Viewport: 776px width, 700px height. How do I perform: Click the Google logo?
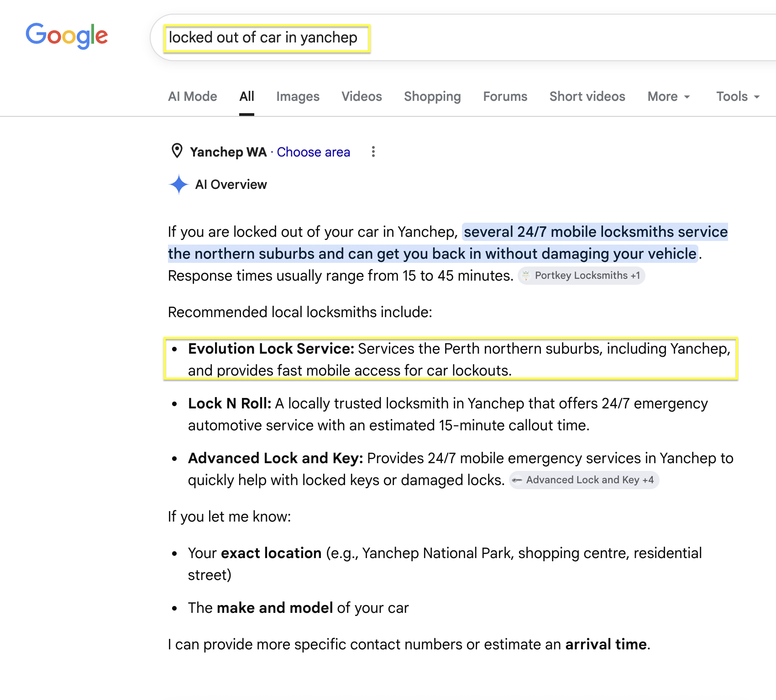pos(67,36)
